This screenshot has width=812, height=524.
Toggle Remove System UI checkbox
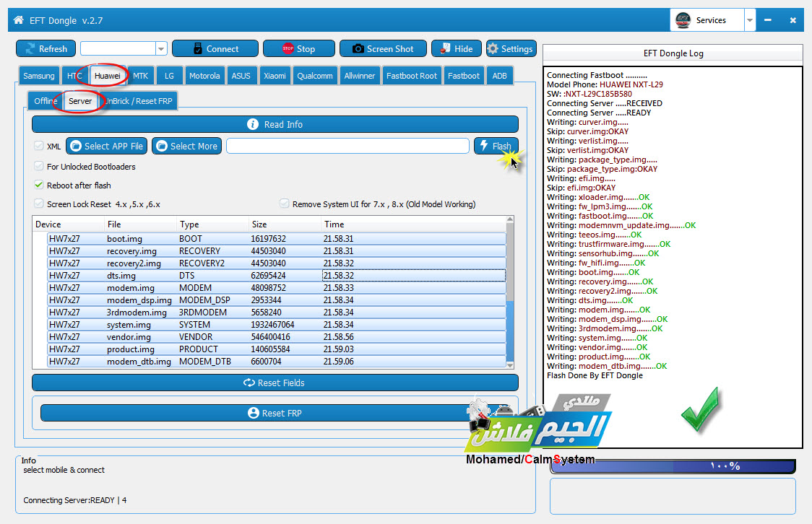point(285,204)
